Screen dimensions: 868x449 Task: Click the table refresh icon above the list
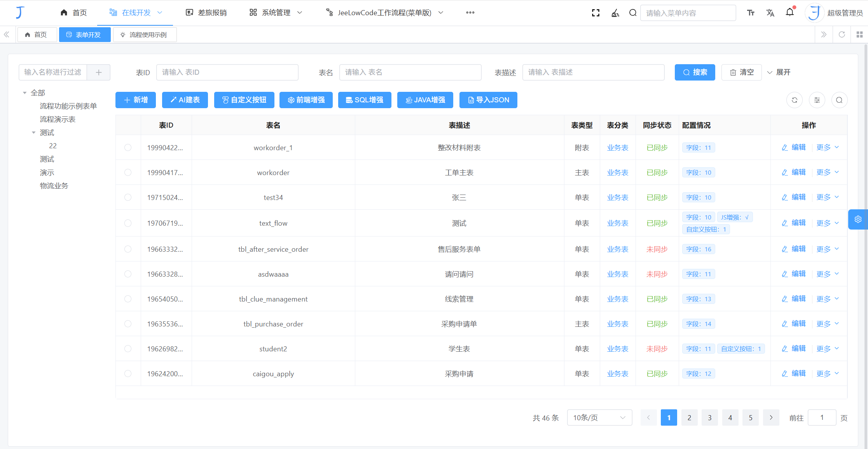[794, 100]
